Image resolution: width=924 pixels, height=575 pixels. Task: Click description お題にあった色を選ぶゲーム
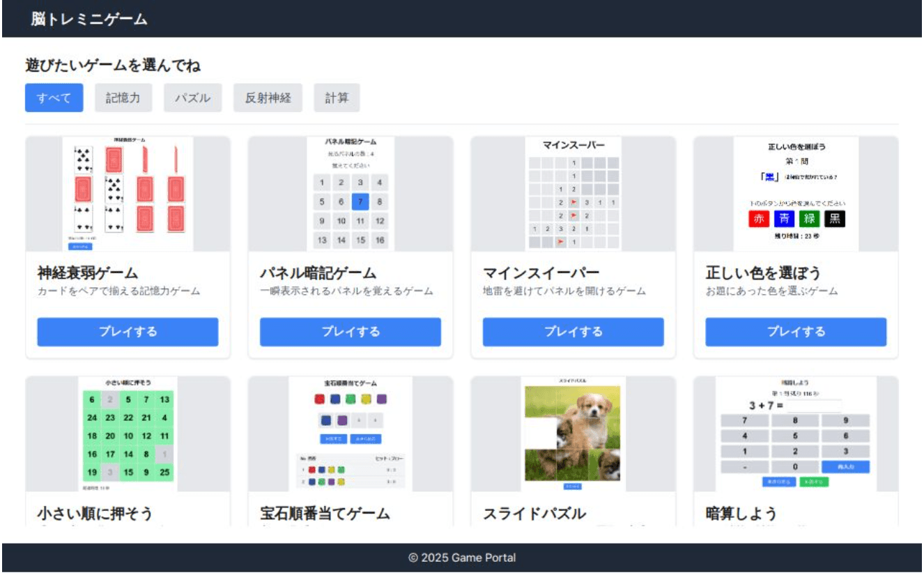point(771,291)
